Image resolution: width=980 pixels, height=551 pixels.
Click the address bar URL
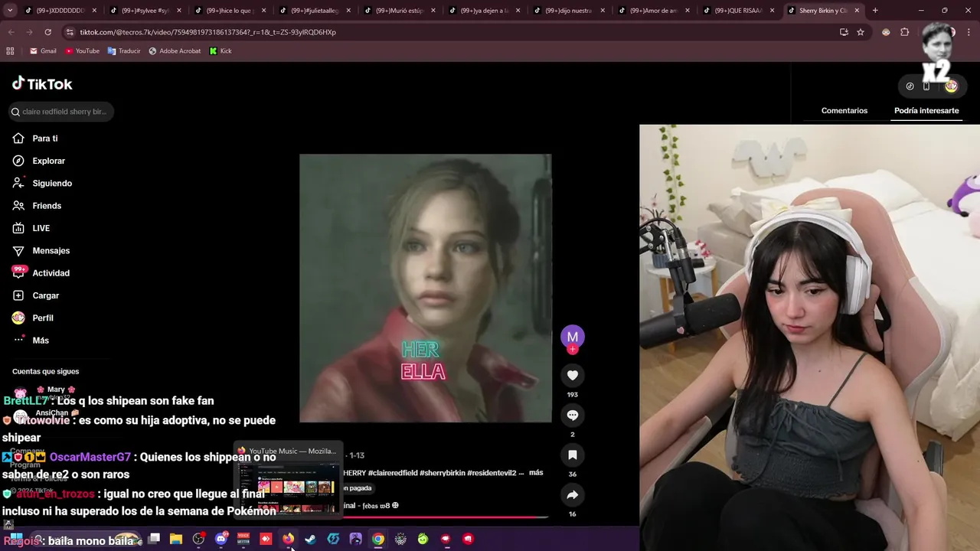tap(208, 32)
